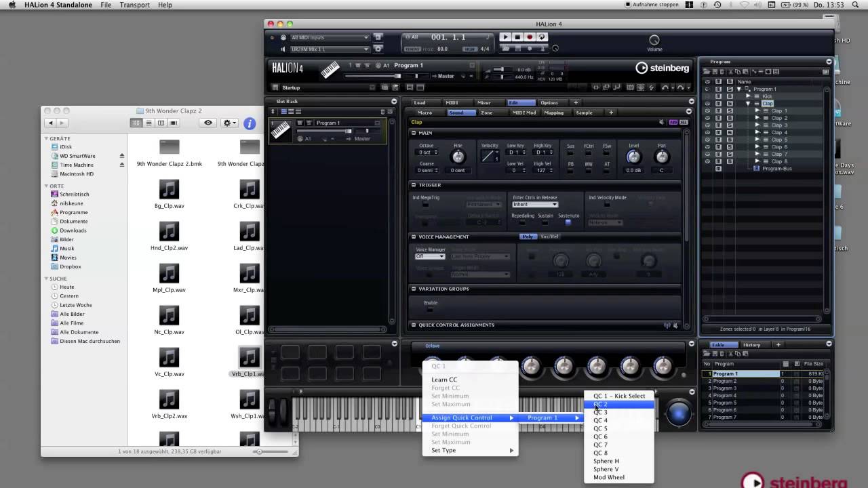Viewport: 868px width, 488px height.
Task: Open the All MIDI Inputs dropdown
Action: (x=330, y=37)
